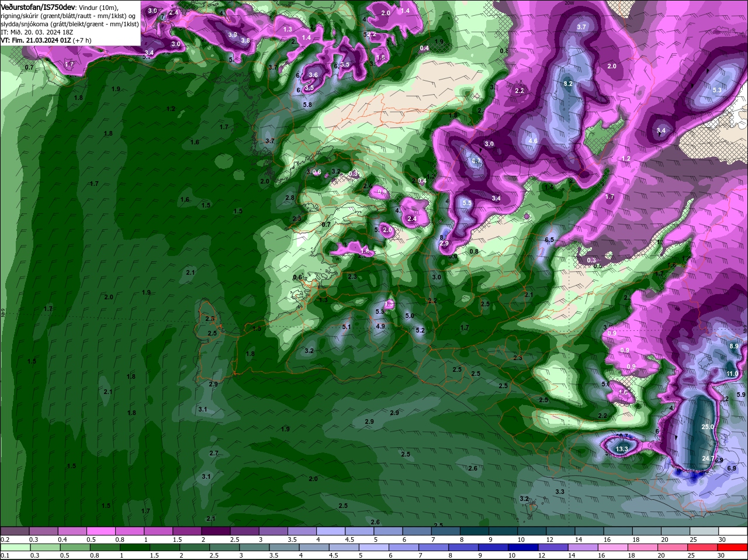Click the 11.0 precipitation value on the map
This screenshot has height=560, width=748.
pos(732,374)
